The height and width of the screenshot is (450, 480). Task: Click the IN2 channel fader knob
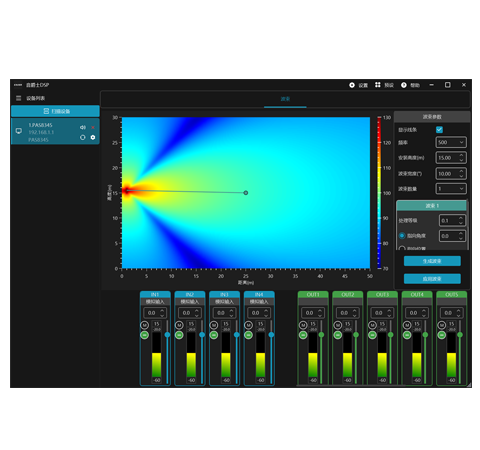(x=202, y=335)
